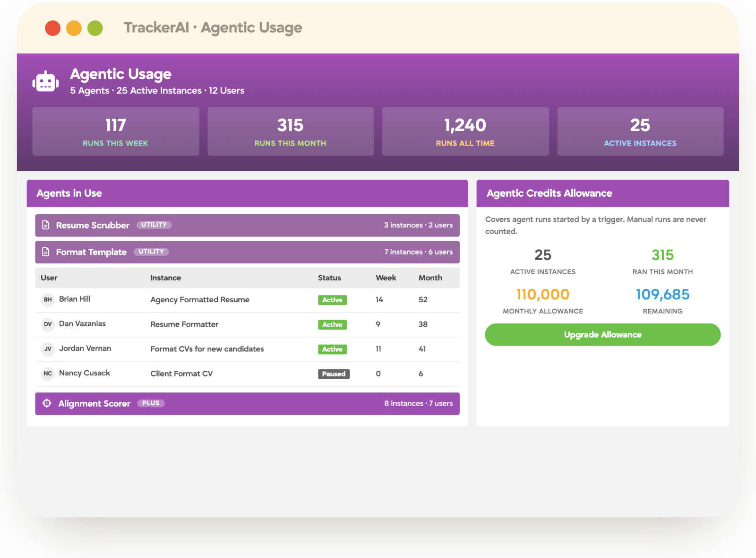The height and width of the screenshot is (558, 756).
Task: Click the Active status for Dan Vazanias
Action: click(x=332, y=324)
